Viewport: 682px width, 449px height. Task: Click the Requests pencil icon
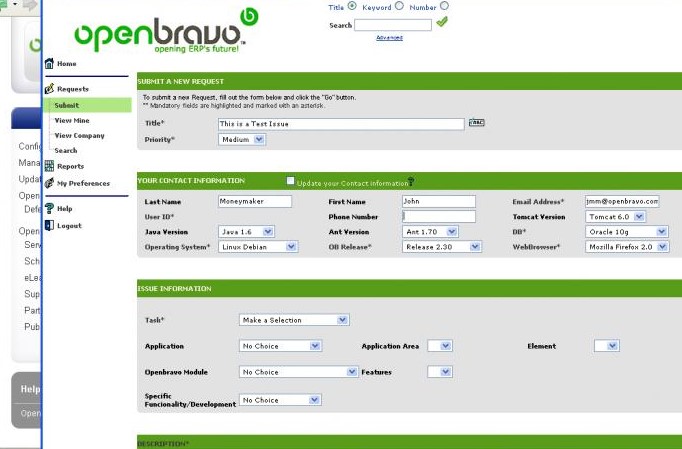[49, 88]
